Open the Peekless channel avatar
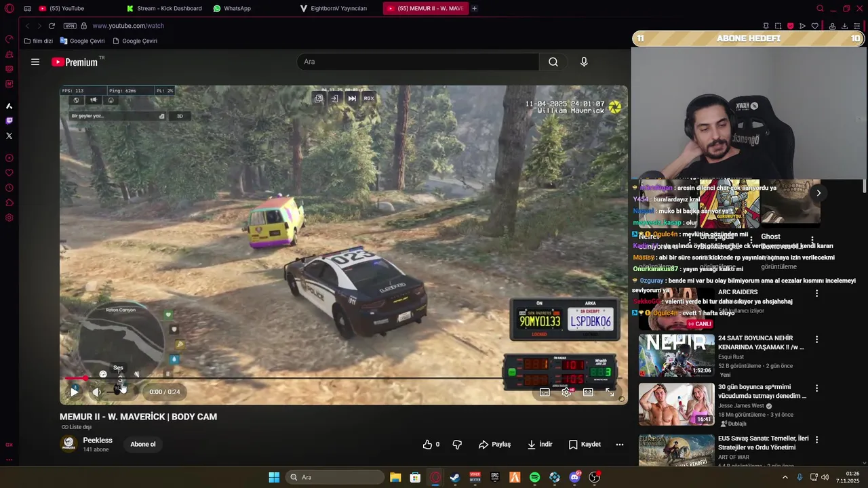The height and width of the screenshot is (488, 868). point(68,444)
